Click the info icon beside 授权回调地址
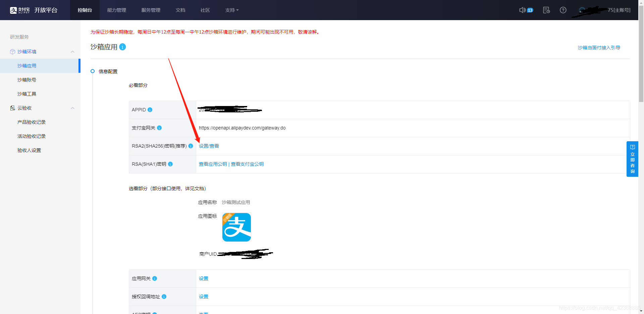 tap(164, 297)
